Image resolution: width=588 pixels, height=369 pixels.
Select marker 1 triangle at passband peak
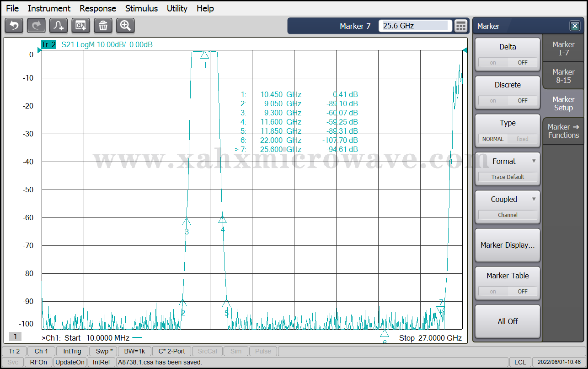click(204, 54)
